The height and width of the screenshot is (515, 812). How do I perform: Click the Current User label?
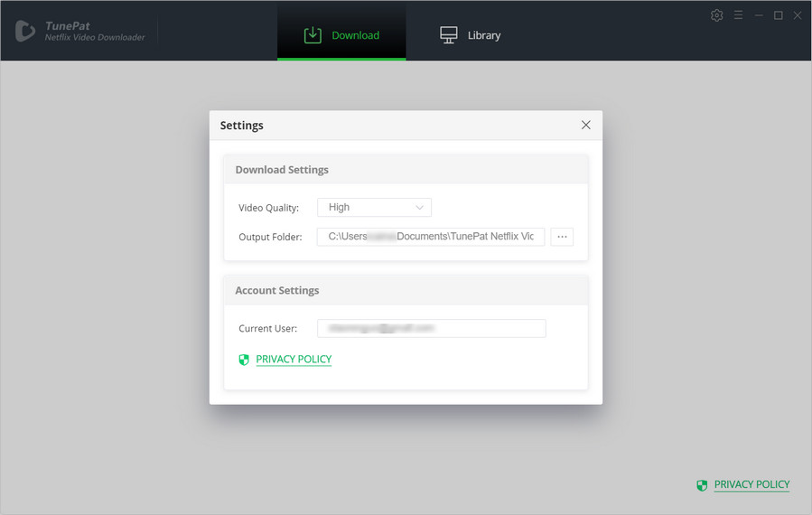tap(267, 329)
